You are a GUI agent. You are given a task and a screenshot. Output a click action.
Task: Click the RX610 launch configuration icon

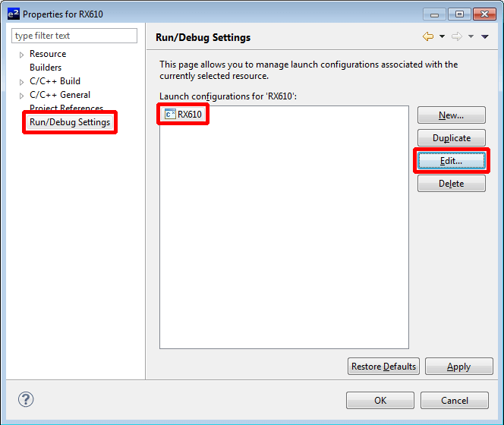pyautogui.click(x=170, y=115)
